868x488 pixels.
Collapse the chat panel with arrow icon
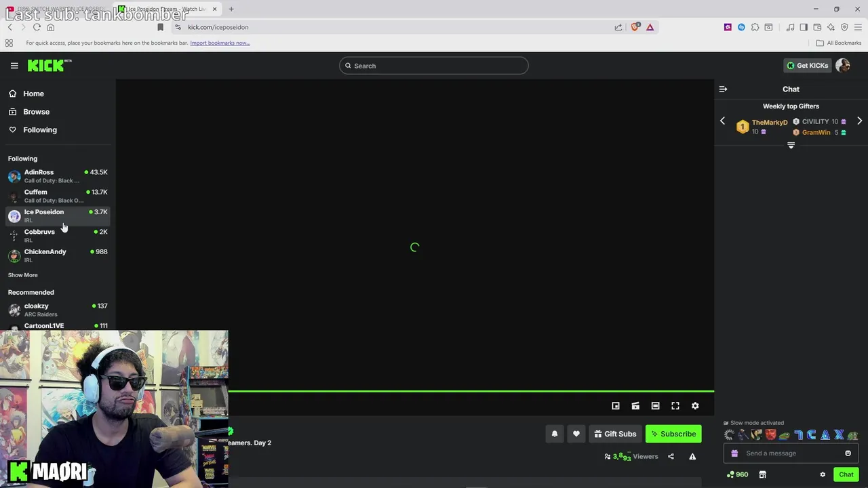(x=723, y=89)
